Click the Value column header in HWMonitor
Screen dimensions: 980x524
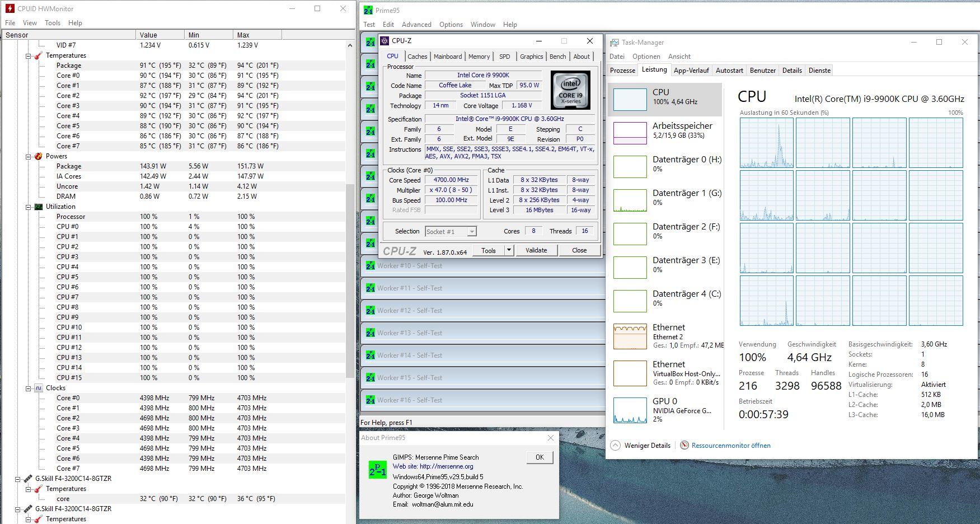click(x=160, y=35)
